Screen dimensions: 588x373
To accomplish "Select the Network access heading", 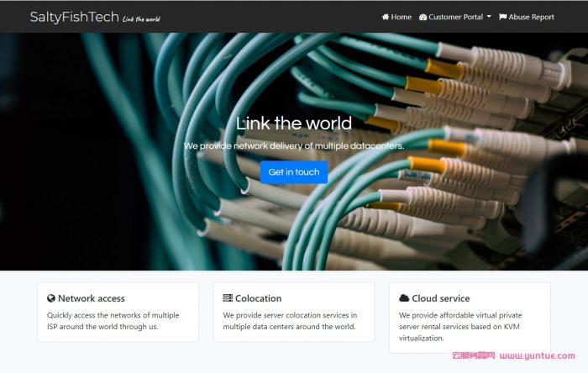I will tap(91, 298).
